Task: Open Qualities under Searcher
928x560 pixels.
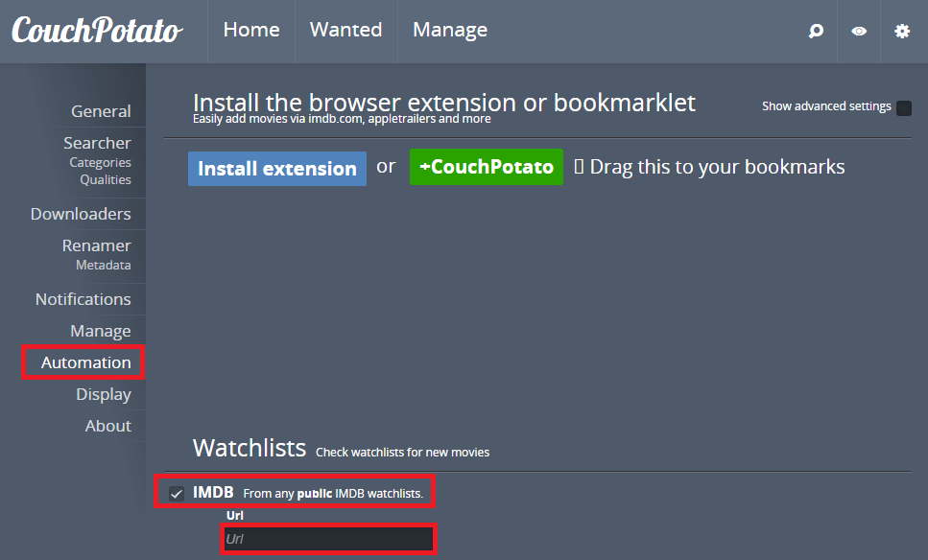Action: (x=106, y=180)
